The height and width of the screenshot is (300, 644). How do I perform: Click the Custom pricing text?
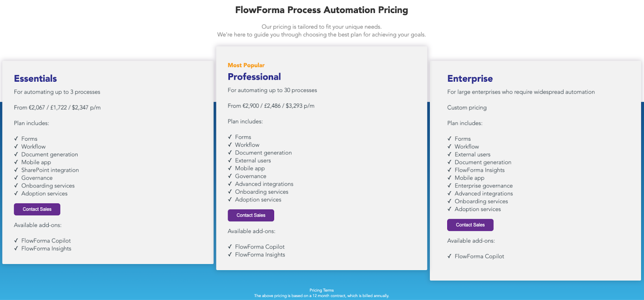tap(467, 108)
